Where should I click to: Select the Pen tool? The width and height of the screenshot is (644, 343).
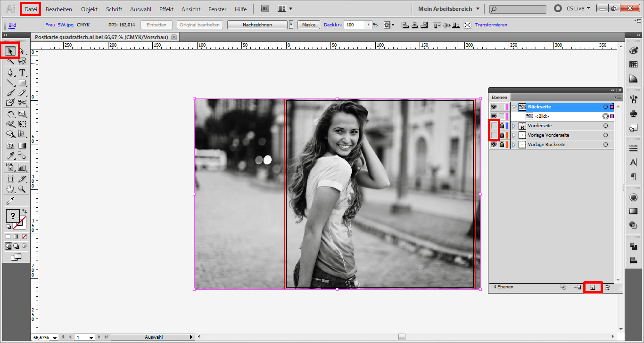point(10,73)
